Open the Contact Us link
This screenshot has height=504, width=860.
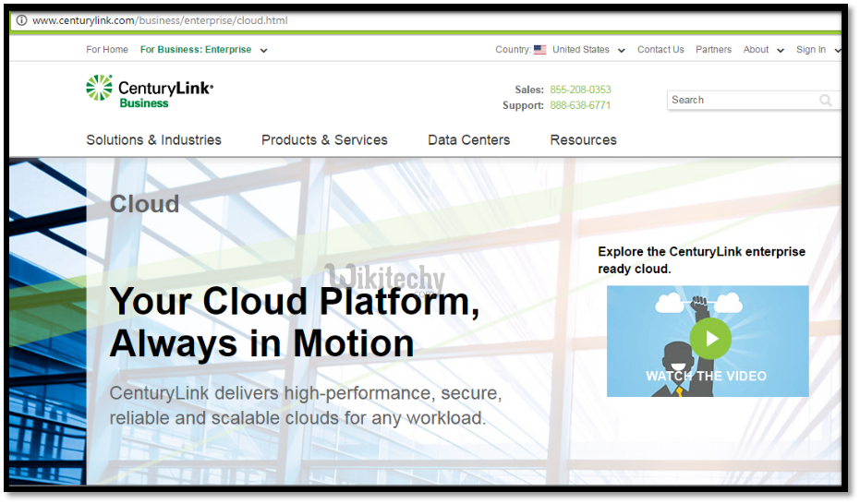[x=660, y=49]
